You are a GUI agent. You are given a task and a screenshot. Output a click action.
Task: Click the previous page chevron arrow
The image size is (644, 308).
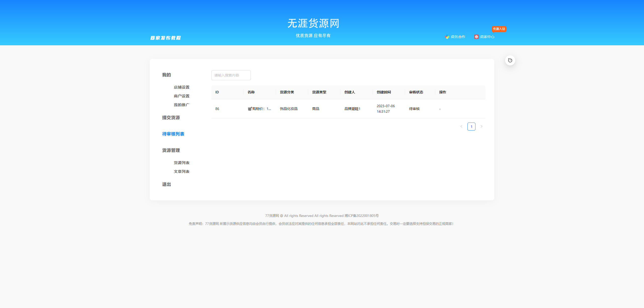[461, 126]
